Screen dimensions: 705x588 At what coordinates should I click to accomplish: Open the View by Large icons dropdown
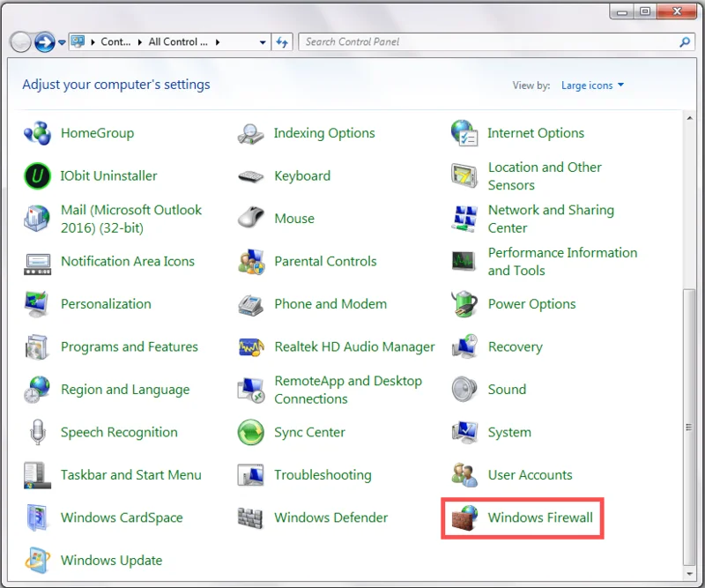(x=592, y=85)
